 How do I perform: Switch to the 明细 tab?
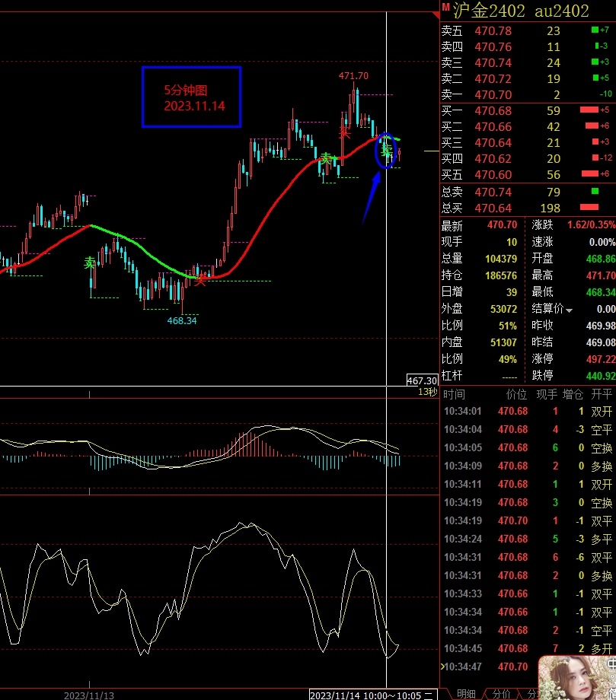point(466,694)
